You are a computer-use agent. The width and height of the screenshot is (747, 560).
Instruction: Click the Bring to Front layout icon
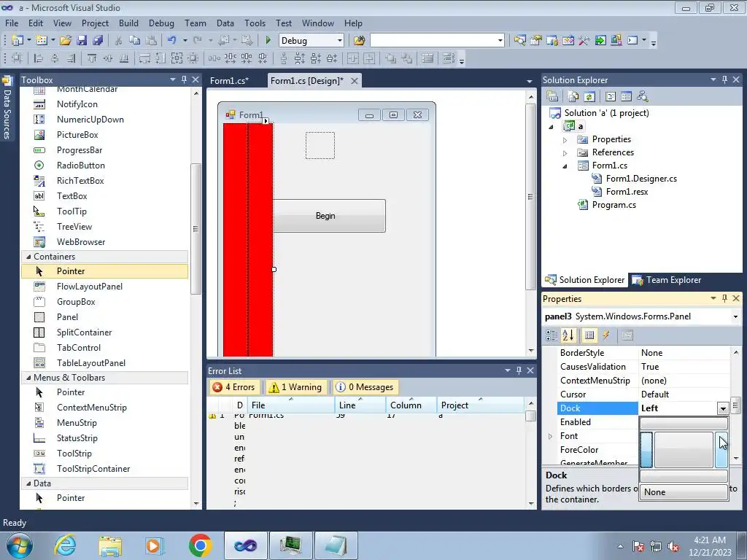(391, 58)
